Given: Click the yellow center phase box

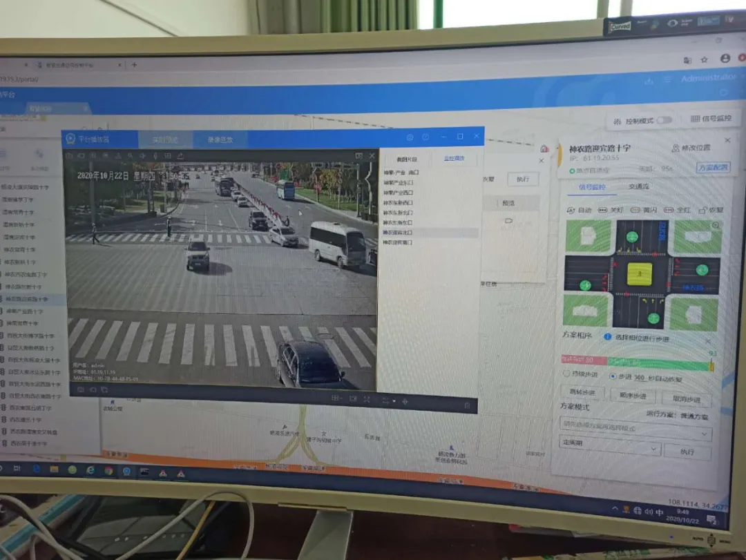Looking at the screenshot, I should (x=640, y=274).
